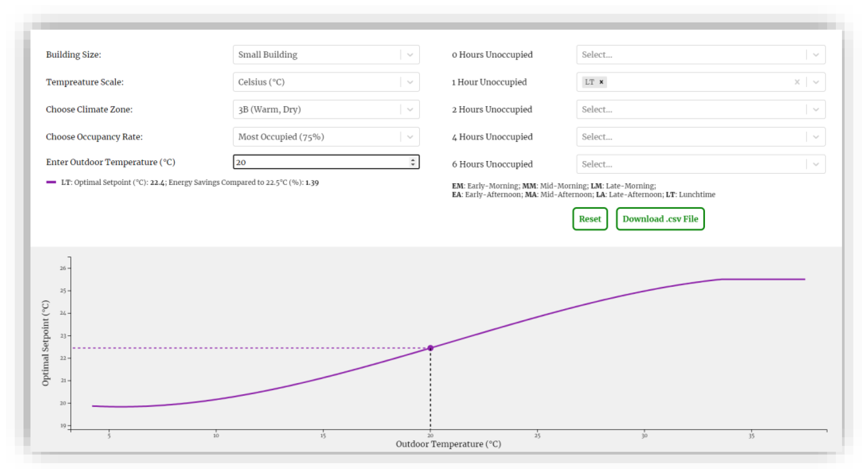Expand 1 Hour Unoccupied dropdown chevron

[816, 82]
